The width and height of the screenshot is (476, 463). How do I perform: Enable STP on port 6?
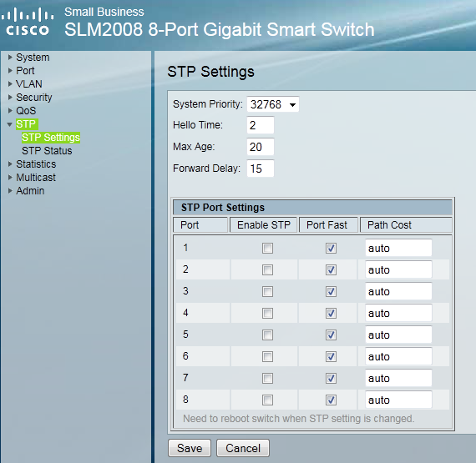267,356
